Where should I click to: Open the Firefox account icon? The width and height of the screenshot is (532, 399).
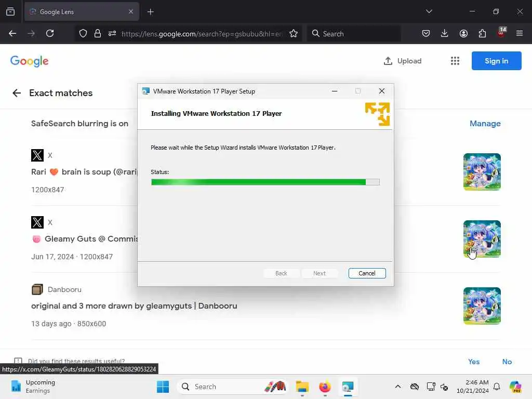[463, 33]
